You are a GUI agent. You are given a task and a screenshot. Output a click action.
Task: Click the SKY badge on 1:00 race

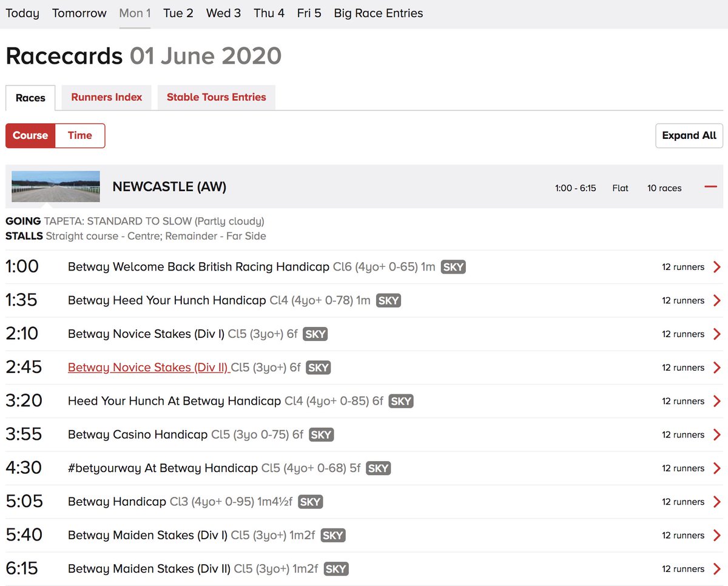click(453, 267)
